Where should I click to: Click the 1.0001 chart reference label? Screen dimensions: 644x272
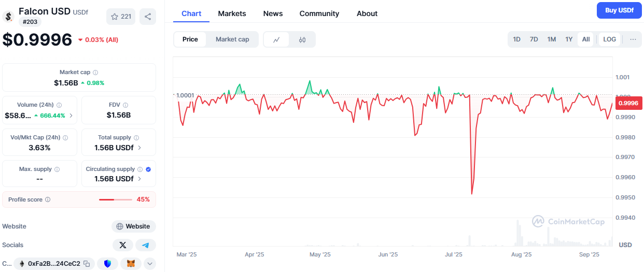(185, 95)
